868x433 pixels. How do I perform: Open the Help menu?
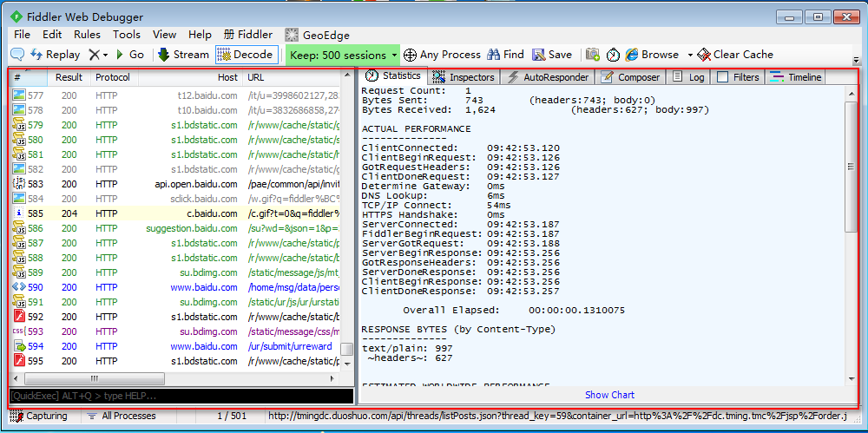pos(200,35)
